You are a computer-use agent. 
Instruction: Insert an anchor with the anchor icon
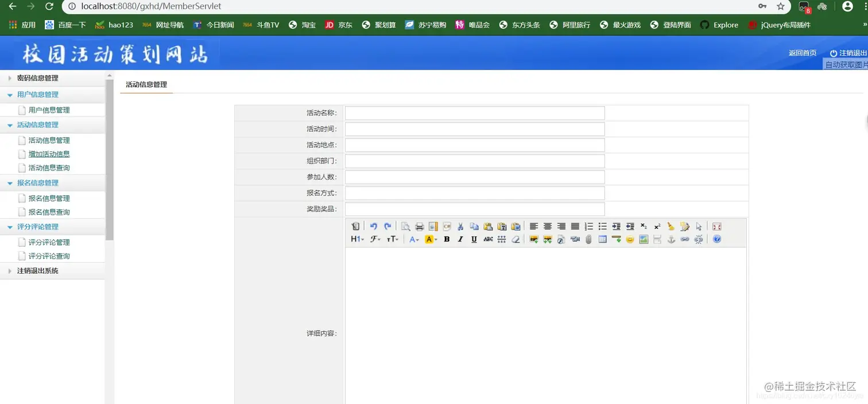point(671,239)
